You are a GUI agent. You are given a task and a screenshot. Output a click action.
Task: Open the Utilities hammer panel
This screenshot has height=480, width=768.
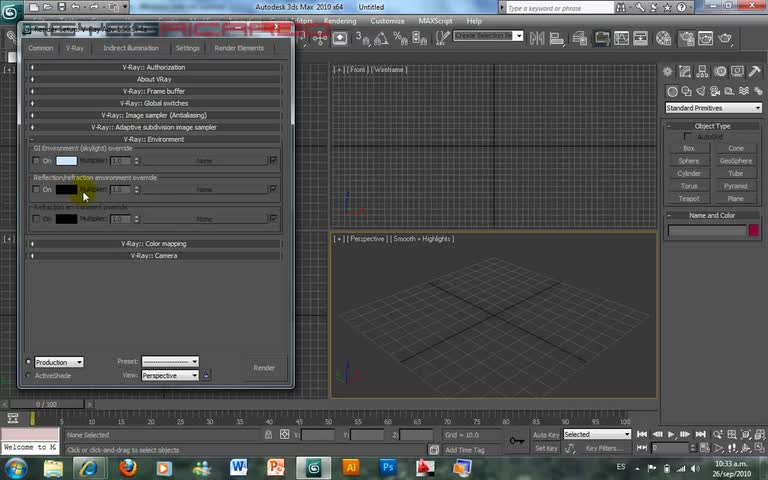point(754,72)
